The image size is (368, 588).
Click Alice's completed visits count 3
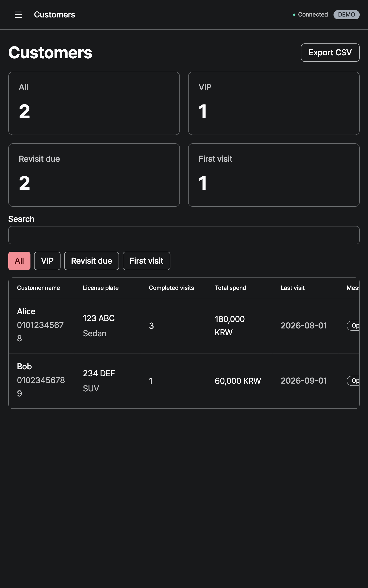(x=151, y=326)
